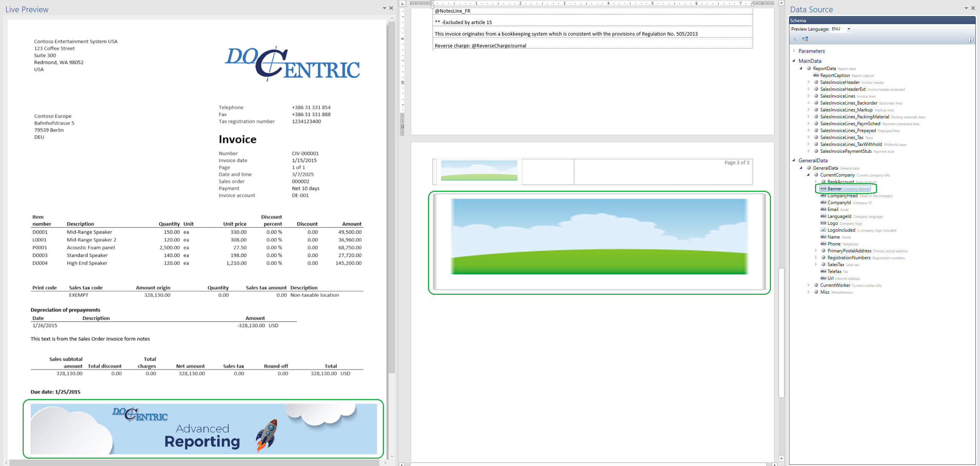Click the checkmark icon beside LogoIncluded
This screenshot has height=466, width=980.
(823, 230)
